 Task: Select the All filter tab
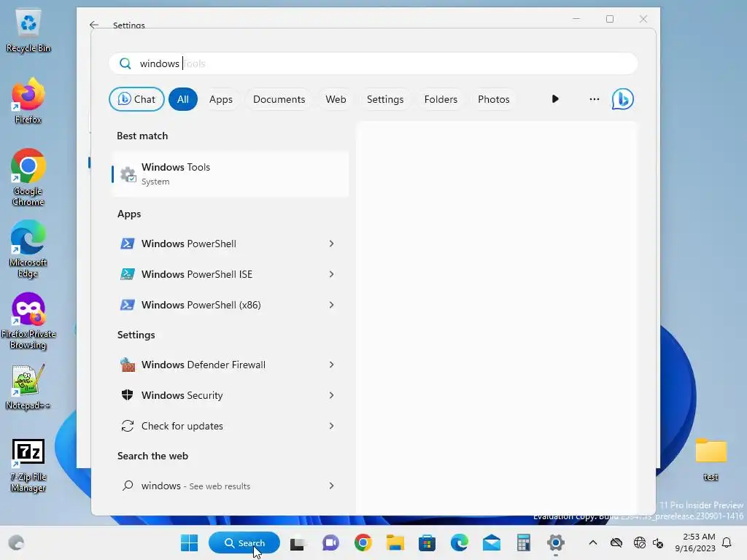(183, 99)
